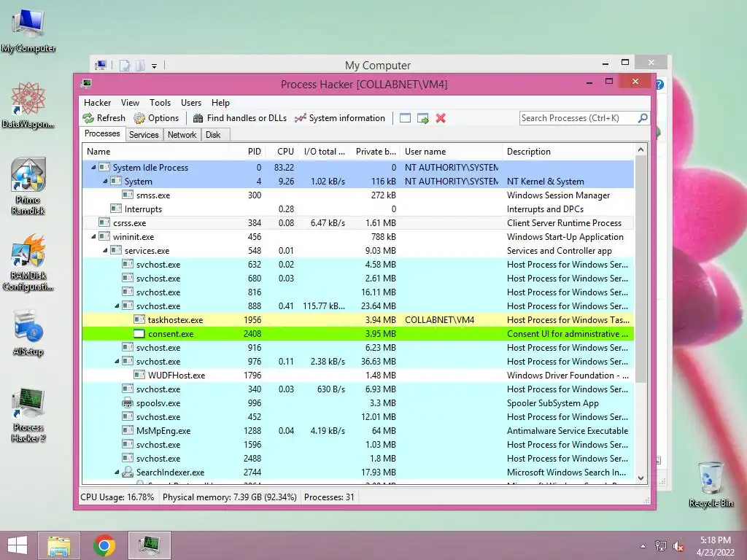Click Process Hacker taskbar button

coord(149,545)
